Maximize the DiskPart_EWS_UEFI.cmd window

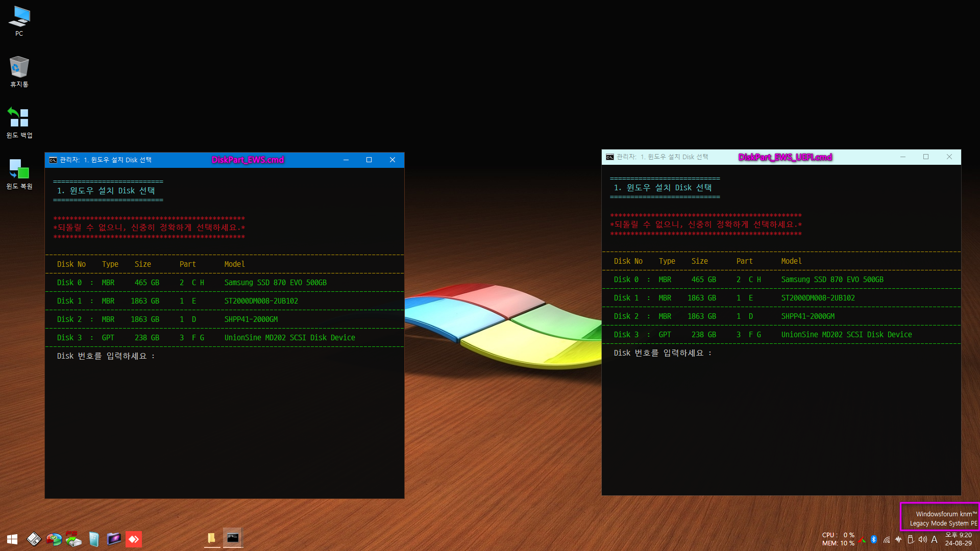pos(926,157)
